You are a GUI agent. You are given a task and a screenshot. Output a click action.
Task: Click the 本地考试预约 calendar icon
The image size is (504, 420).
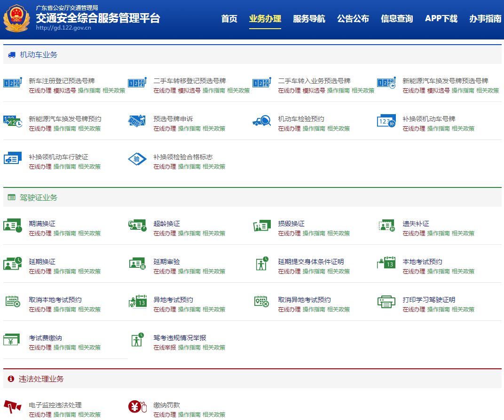(386, 264)
